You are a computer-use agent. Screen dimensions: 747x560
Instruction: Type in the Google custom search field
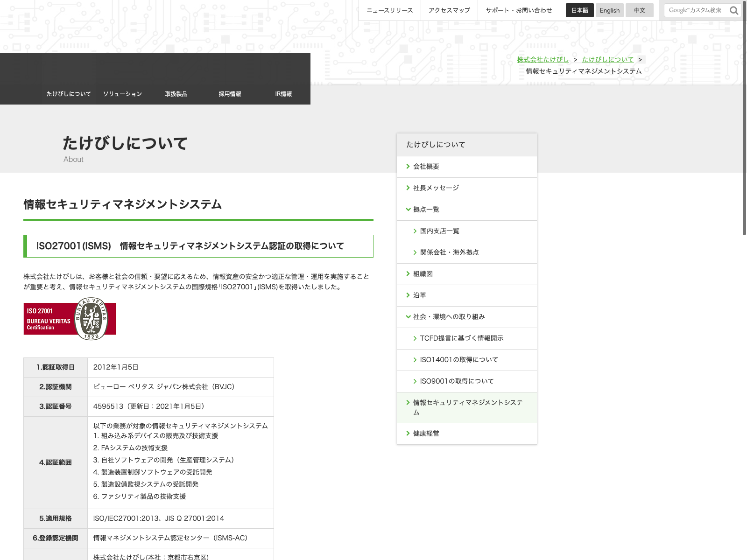click(695, 10)
